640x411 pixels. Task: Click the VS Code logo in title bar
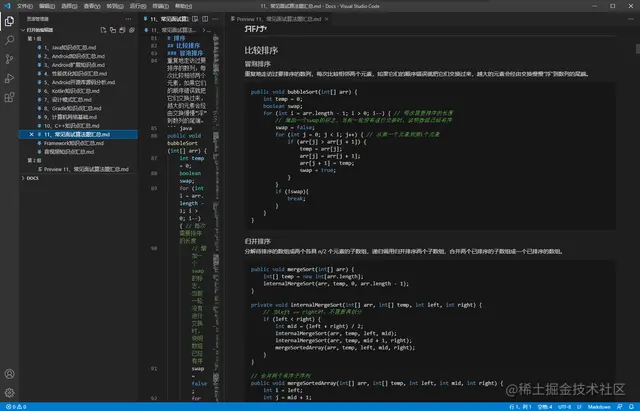coord(7,6)
